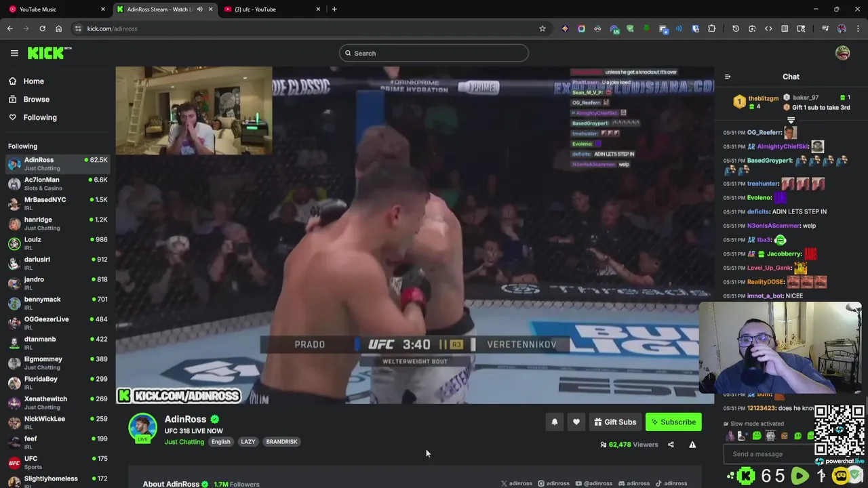
Task: Click theblitzgm top gifter entry
Action: (x=756, y=102)
